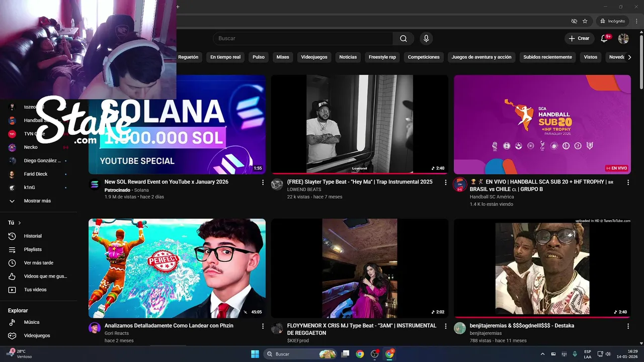Open the LOWEND BEATS channel name link

(304, 190)
